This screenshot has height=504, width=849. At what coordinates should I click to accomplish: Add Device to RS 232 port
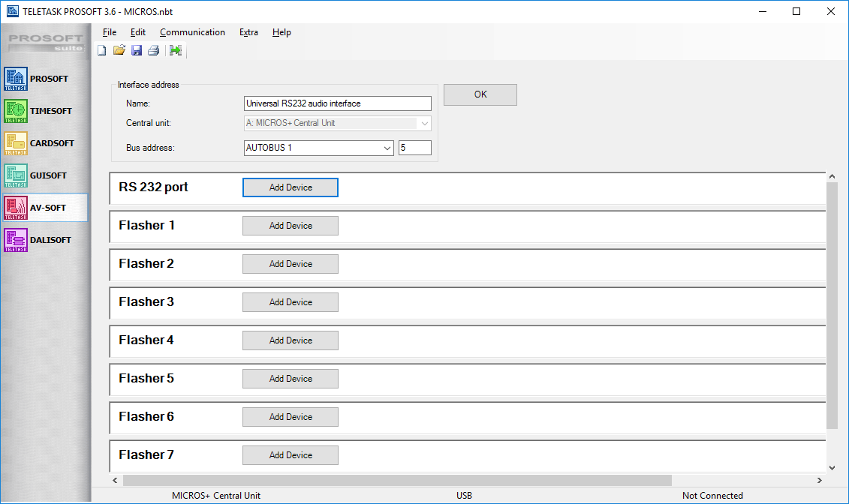pyautogui.click(x=291, y=187)
